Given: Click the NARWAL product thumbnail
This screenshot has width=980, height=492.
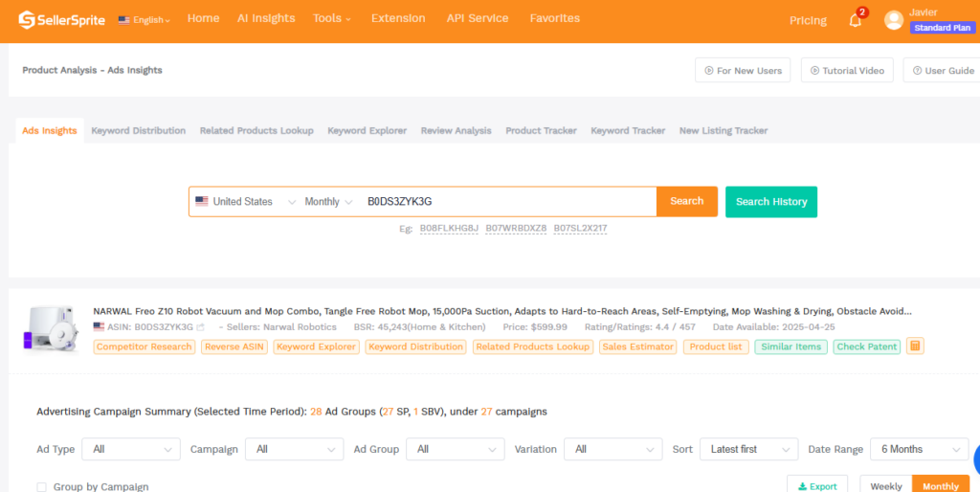Looking at the screenshot, I should tap(52, 329).
